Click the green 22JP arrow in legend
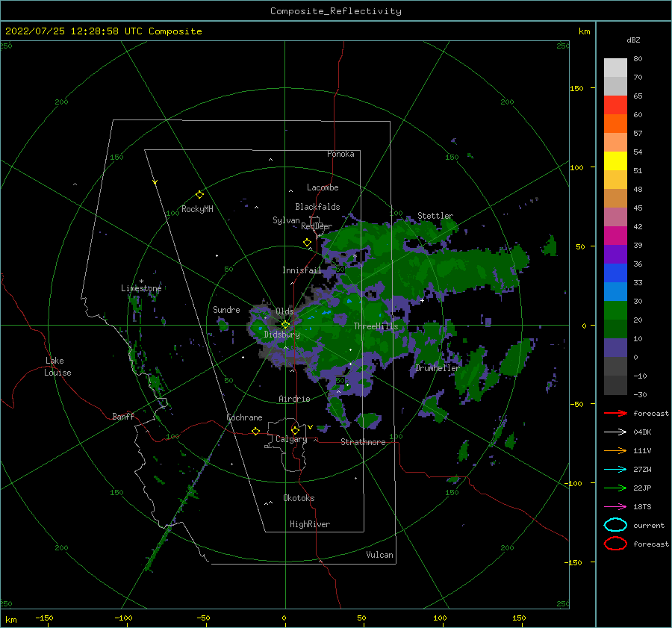The width and height of the screenshot is (672, 628). tap(615, 488)
